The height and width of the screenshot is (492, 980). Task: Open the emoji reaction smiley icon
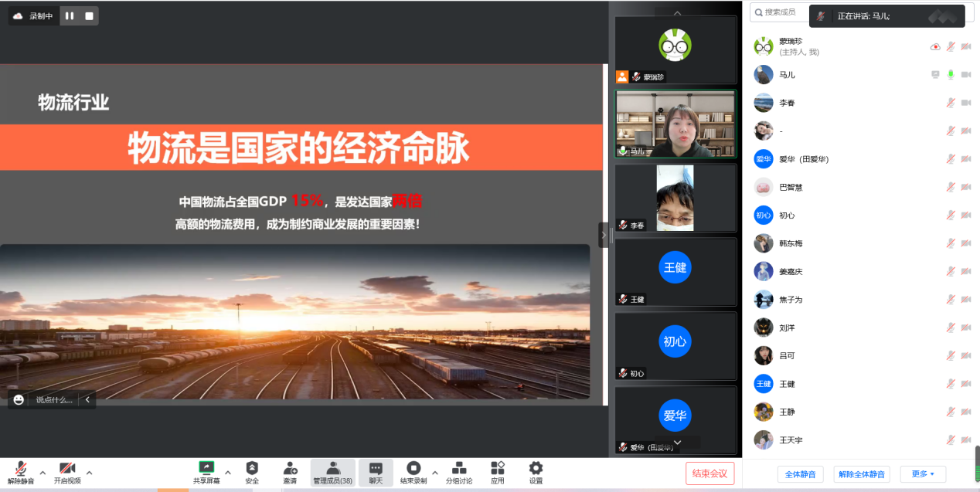19,399
